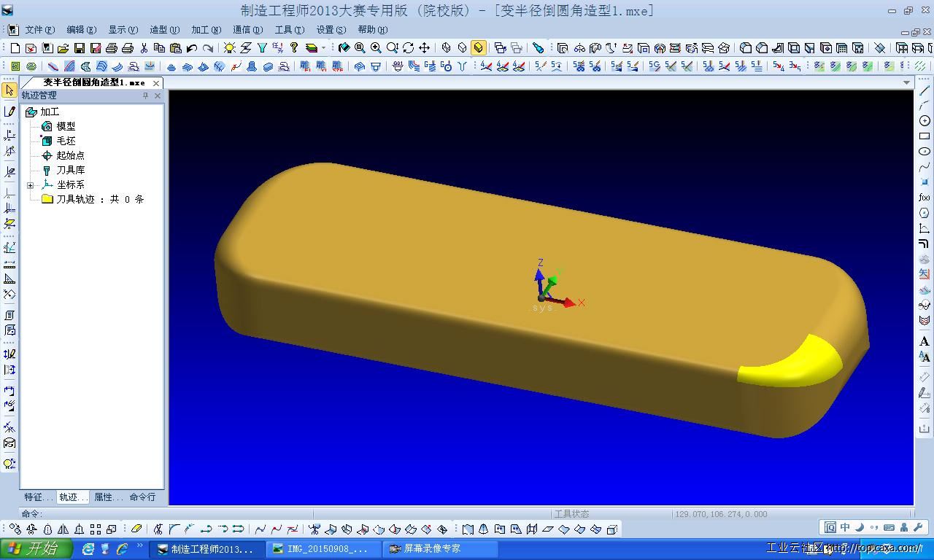Click the Rotate view icon
This screenshot has width=934, height=560.
point(408,48)
